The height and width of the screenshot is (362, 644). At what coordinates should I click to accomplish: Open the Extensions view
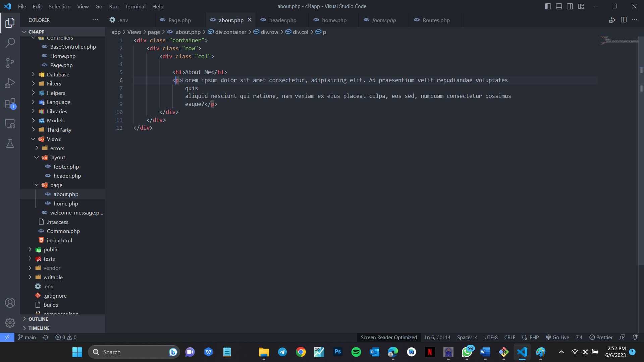point(10,104)
